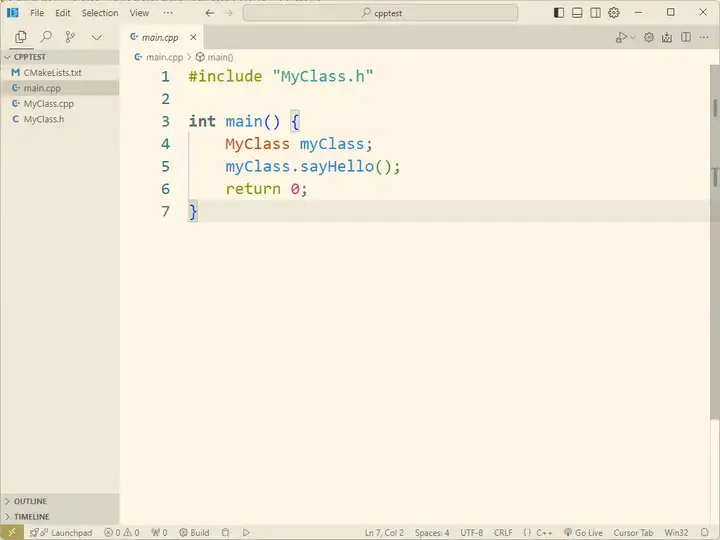720x540 pixels.
Task: Toggle bottom panel layout icon
Action: pyautogui.click(x=577, y=13)
